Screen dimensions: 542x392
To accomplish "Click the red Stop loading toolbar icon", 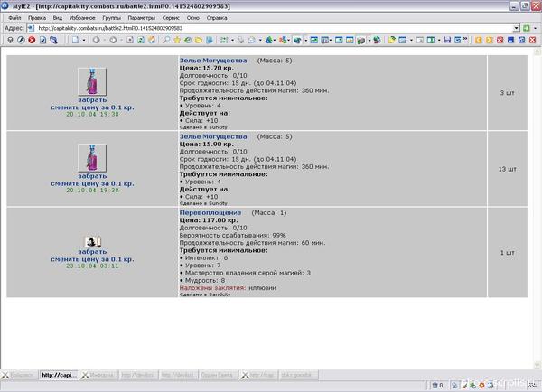I will coord(32,40).
